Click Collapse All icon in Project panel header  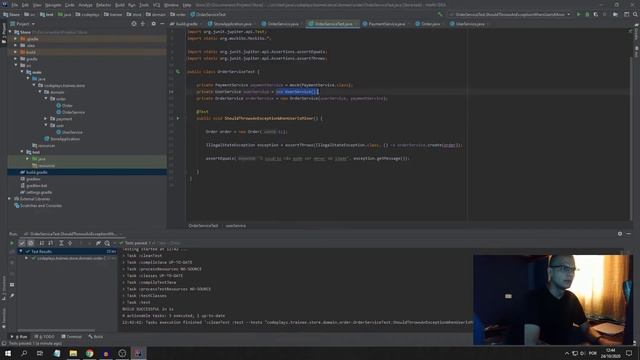(x=142, y=24)
